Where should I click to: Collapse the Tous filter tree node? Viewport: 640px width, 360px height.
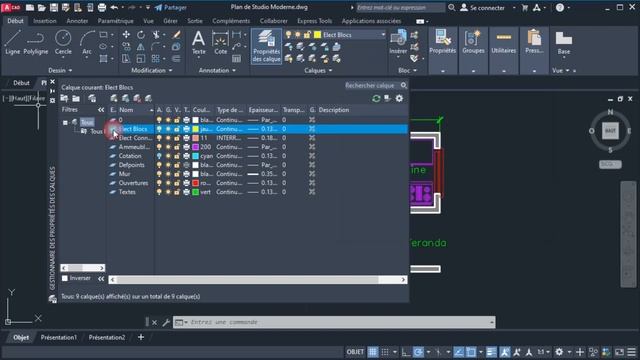pos(65,122)
